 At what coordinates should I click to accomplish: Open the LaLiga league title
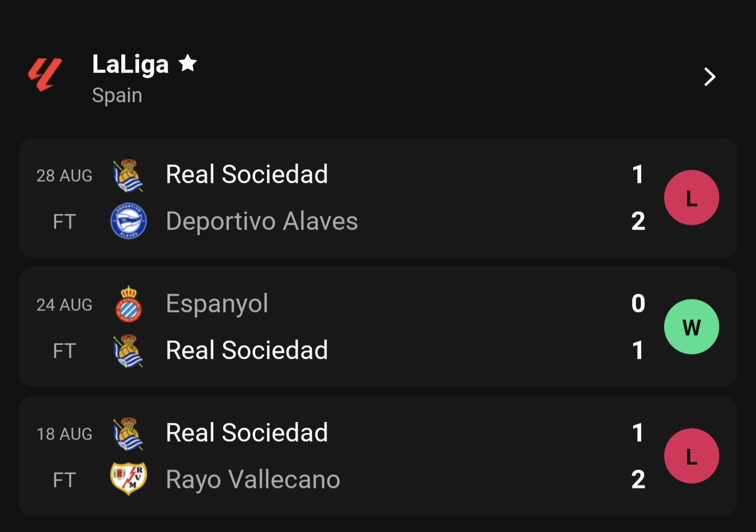(x=130, y=64)
